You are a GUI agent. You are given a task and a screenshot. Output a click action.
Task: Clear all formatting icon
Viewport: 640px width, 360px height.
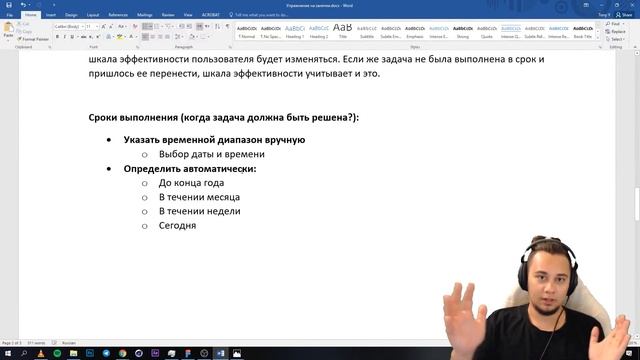(x=135, y=27)
